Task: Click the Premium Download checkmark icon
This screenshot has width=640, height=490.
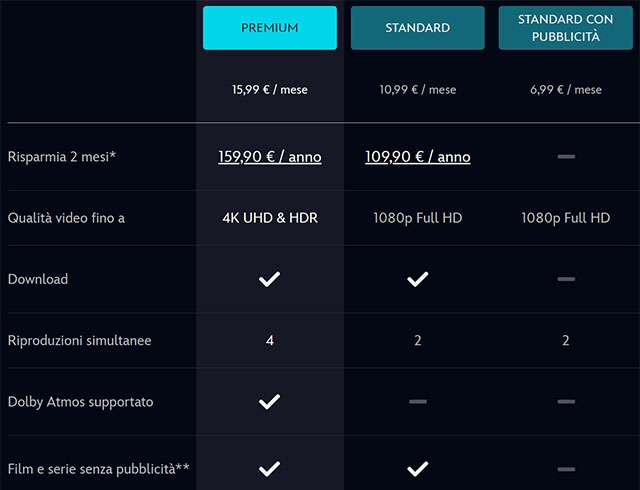Action: click(x=269, y=279)
